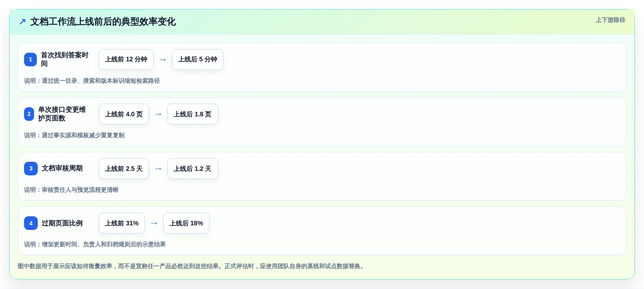Click the 上下游路径 label at top right
The image size is (644, 289).
click(x=610, y=20)
